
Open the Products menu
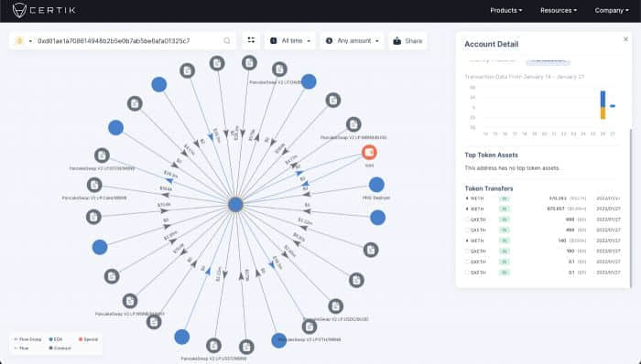pyautogui.click(x=506, y=11)
